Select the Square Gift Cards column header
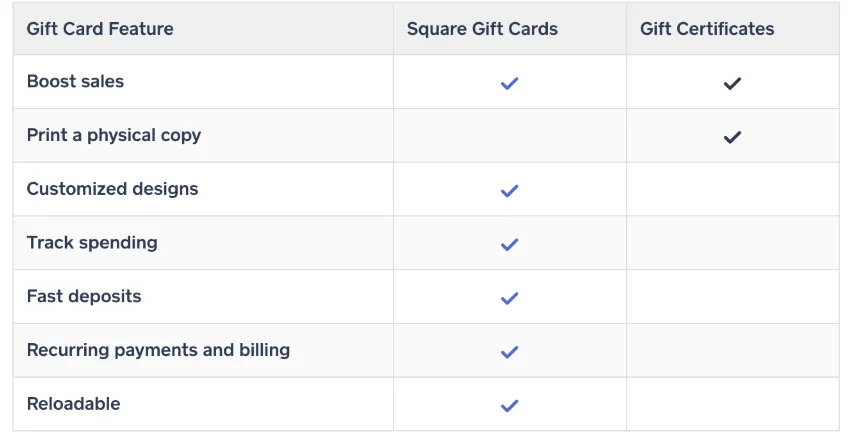The image size is (848, 432). pyautogui.click(x=482, y=29)
